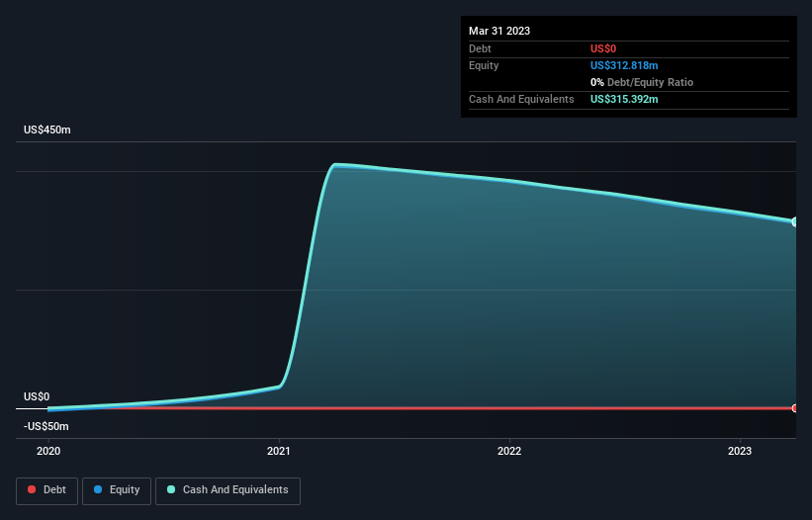
Task: Click the US$0 y-axis label
Action: pos(37,396)
